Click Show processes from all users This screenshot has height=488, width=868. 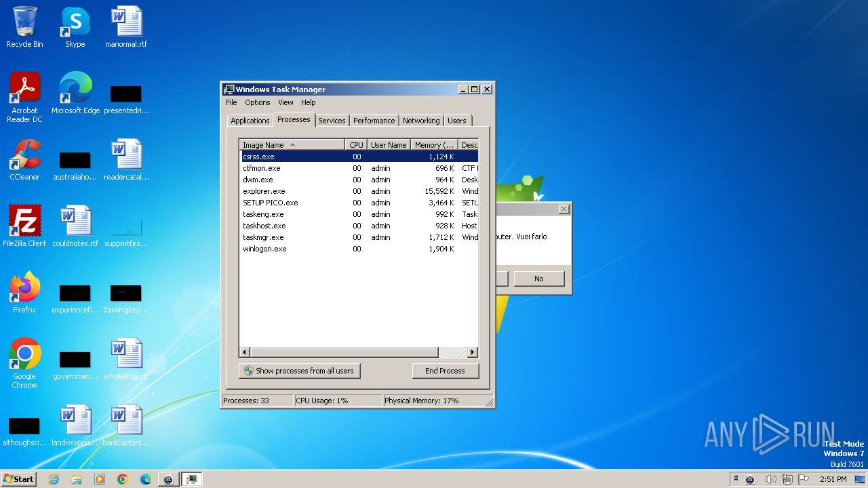(x=299, y=371)
